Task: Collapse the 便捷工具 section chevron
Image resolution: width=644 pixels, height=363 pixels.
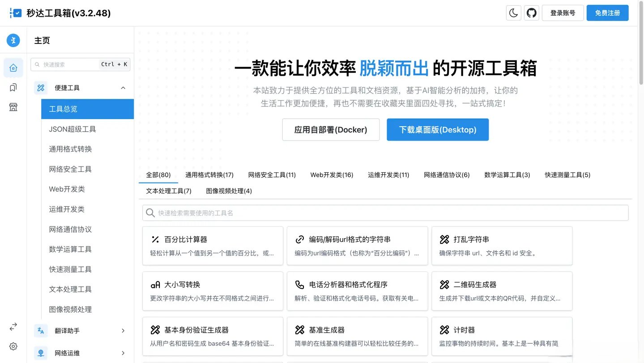Action: pos(123,87)
